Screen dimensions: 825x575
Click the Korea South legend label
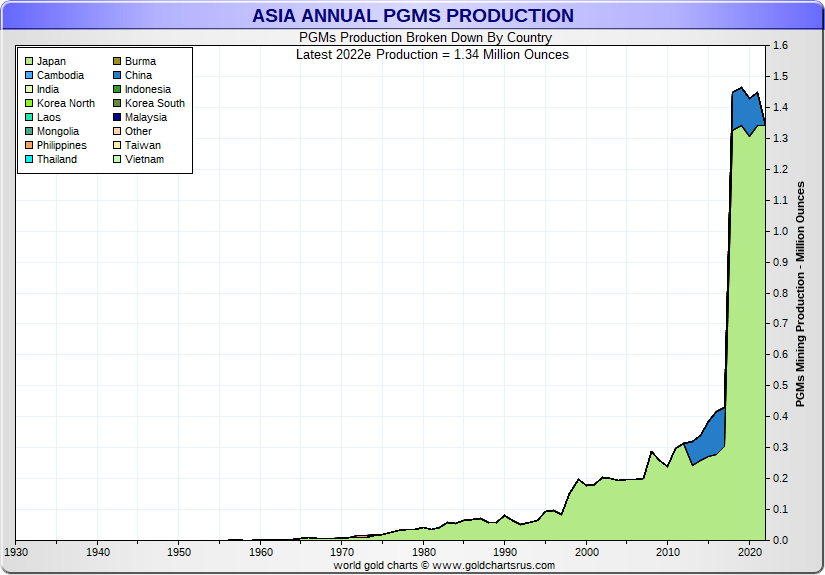point(154,103)
